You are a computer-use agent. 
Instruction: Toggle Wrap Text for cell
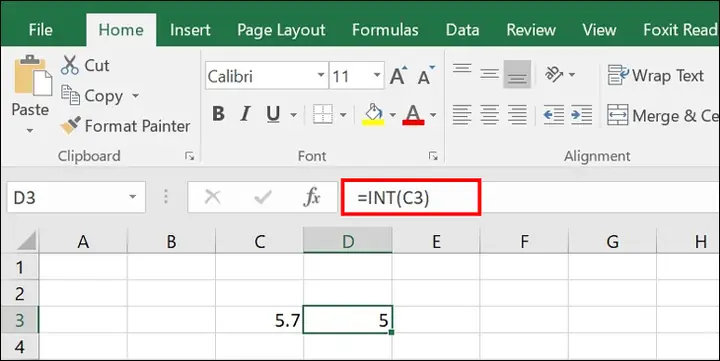click(x=655, y=75)
